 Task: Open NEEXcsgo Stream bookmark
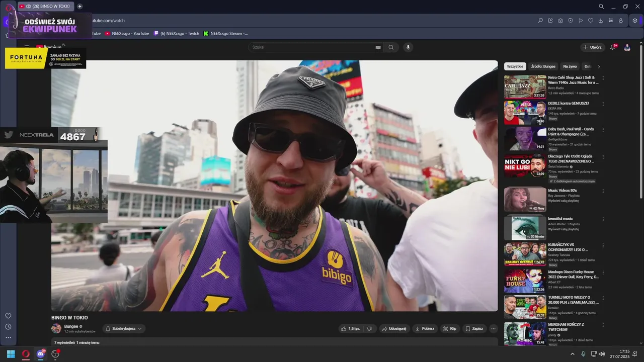click(226, 34)
